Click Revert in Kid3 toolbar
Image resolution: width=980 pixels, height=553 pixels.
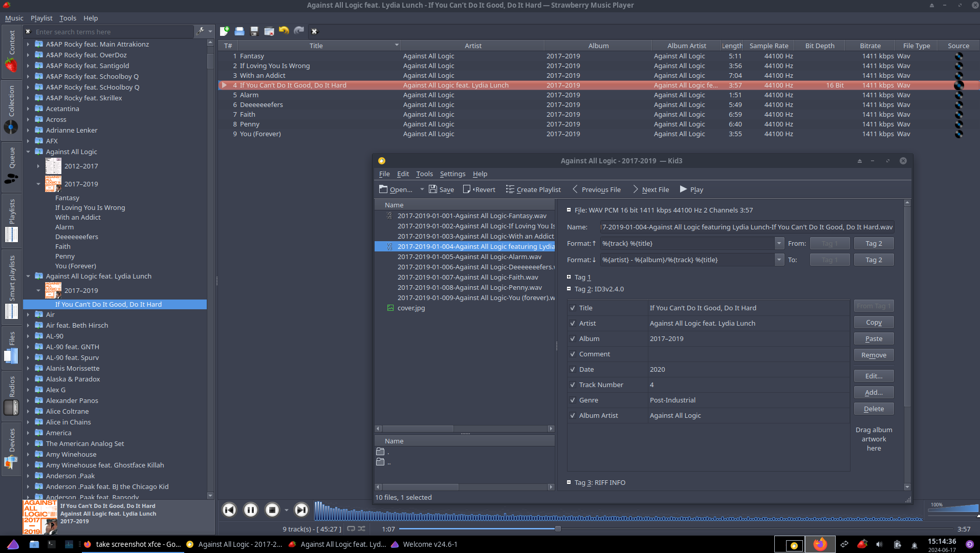click(x=479, y=189)
